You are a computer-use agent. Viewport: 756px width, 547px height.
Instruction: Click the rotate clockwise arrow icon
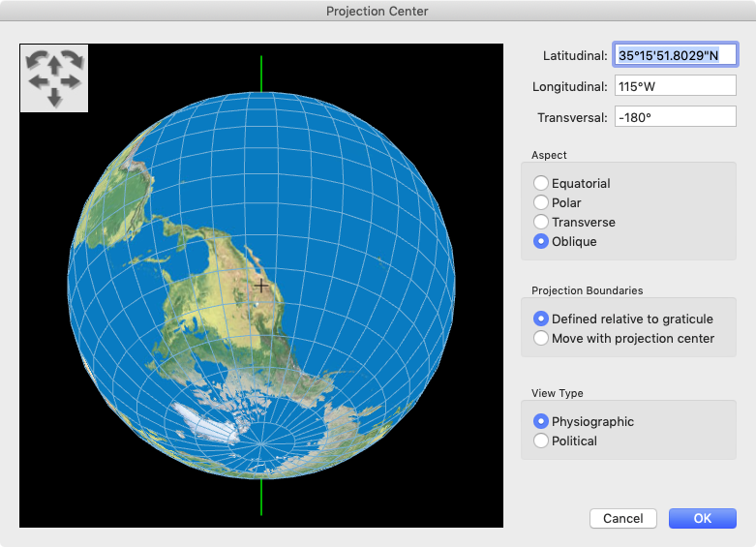pos(73,59)
